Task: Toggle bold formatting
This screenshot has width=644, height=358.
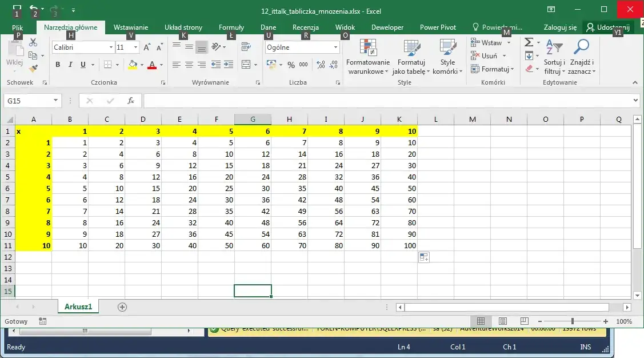Action: tap(58, 65)
